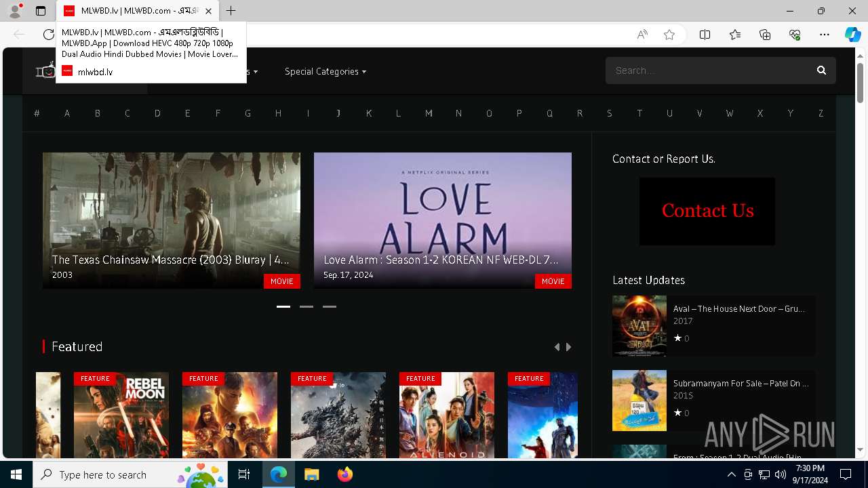The width and height of the screenshot is (868, 488).
Task: Click the Aval poster thumbnail
Action: pyautogui.click(x=639, y=326)
